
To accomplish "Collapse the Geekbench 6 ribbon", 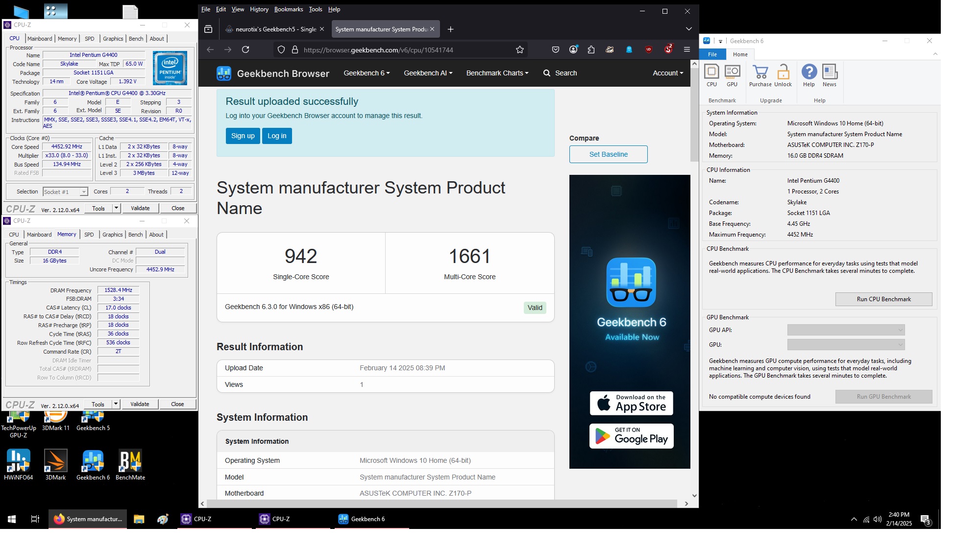I will [x=935, y=54].
